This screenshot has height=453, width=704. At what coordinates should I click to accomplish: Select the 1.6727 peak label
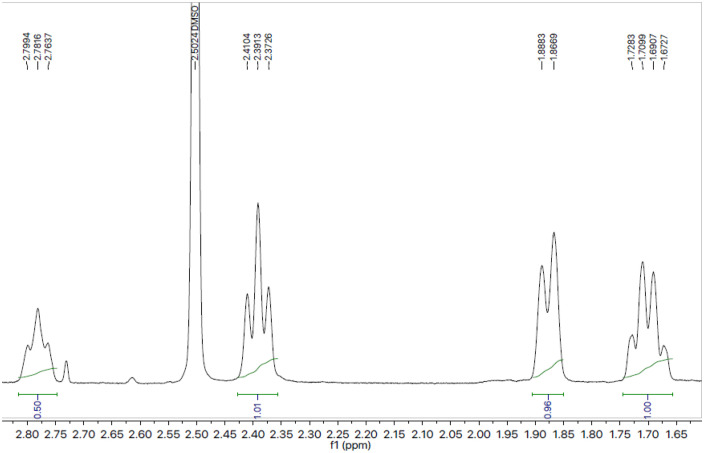pyautogui.click(x=664, y=48)
